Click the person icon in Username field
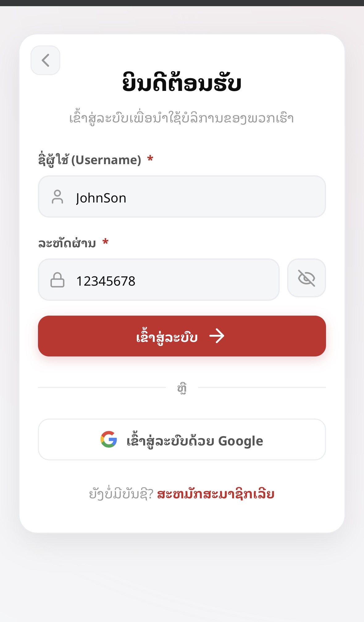The image size is (364, 622). click(x=57, y=197)
